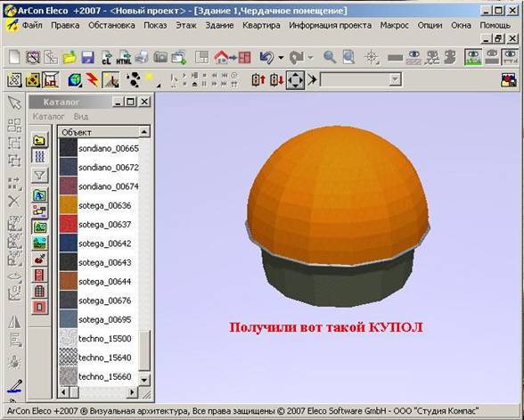This screenshot has width=524, height=420.
Task: Click the catalog horizontal scroll right arrow
Action: [132, 392]
